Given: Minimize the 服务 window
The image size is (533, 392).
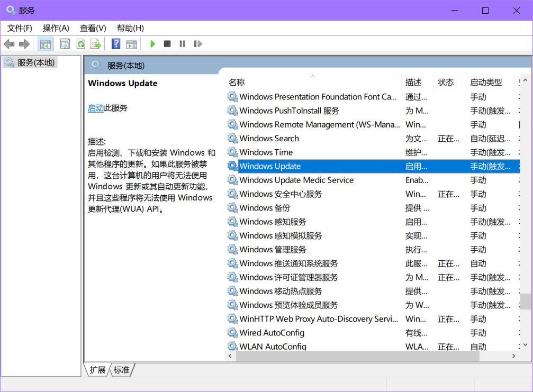Looking at the screenshot, I should [x=455, y=11].
